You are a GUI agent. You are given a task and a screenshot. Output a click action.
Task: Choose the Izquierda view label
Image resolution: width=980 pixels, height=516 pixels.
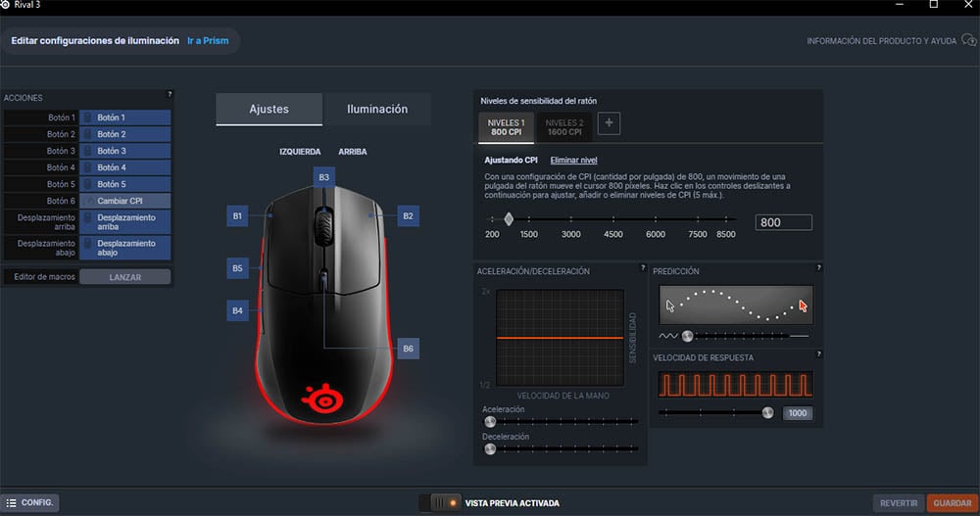300,152
